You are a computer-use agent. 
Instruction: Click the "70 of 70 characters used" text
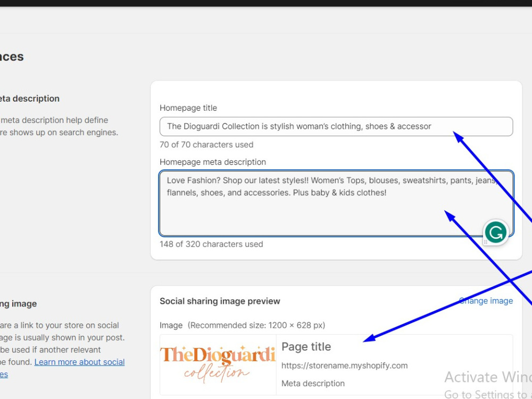pyautogui.click(x=206, y=145)
